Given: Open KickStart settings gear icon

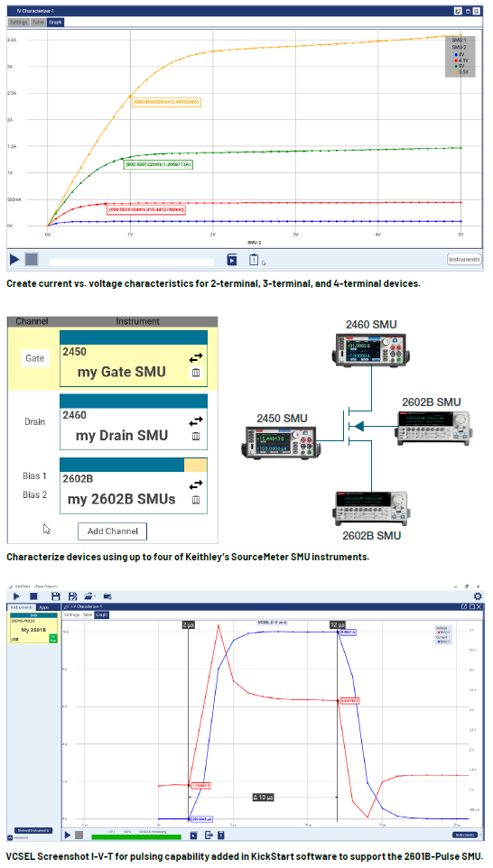Looking at the screenshot, I should click(x=478, y=596).
